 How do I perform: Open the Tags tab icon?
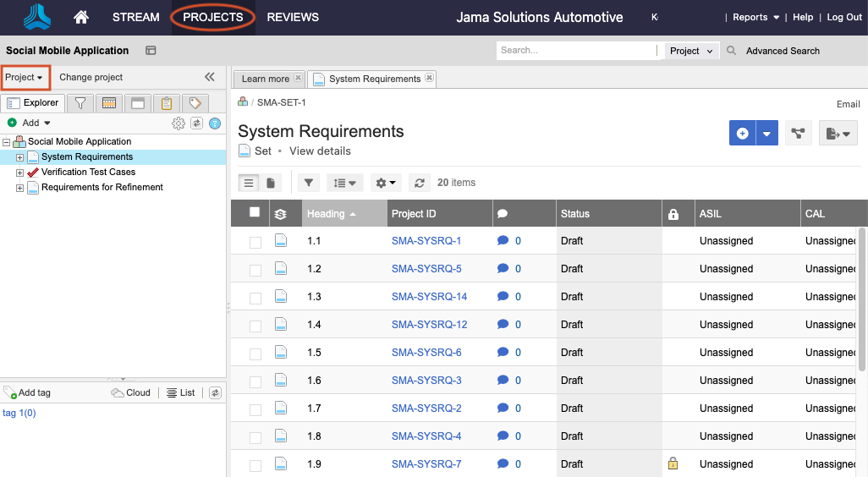tap(195, 103)
